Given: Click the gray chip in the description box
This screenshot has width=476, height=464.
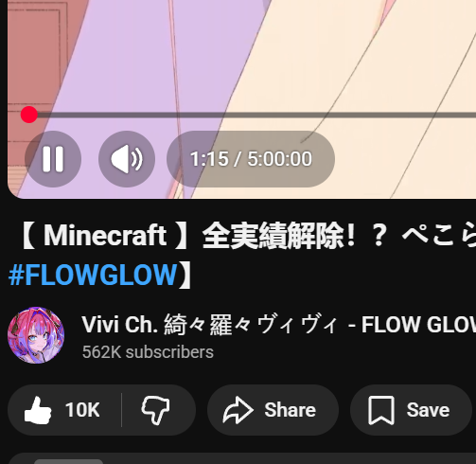Looking at the screenshot, I should point(68,462).
